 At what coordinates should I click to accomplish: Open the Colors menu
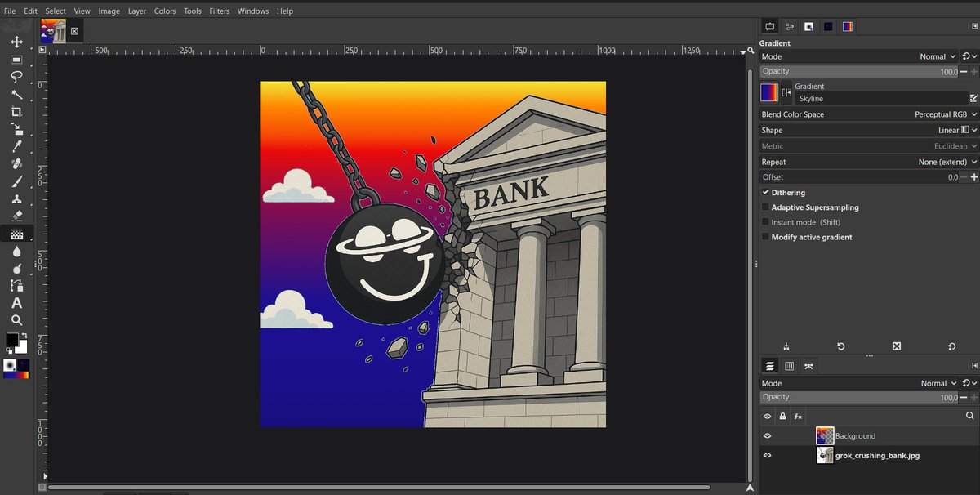coord(165,11)
